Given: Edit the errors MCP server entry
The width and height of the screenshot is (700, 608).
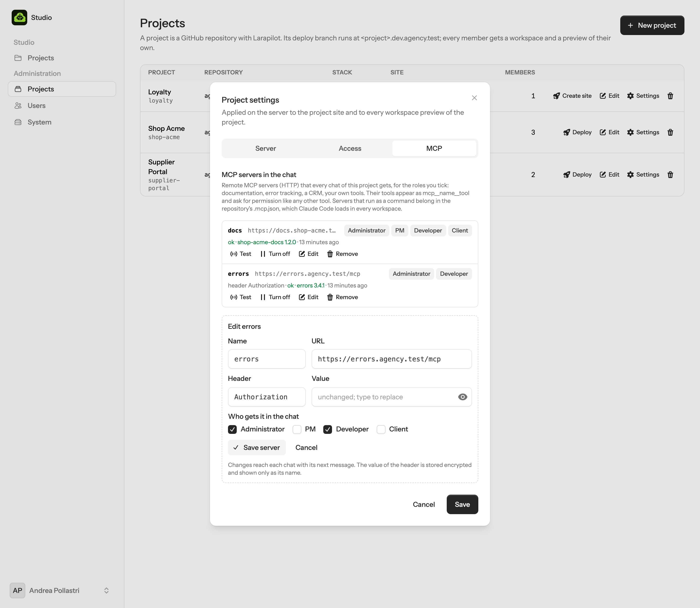Looking at the screenshot, I should pos(309,297).
